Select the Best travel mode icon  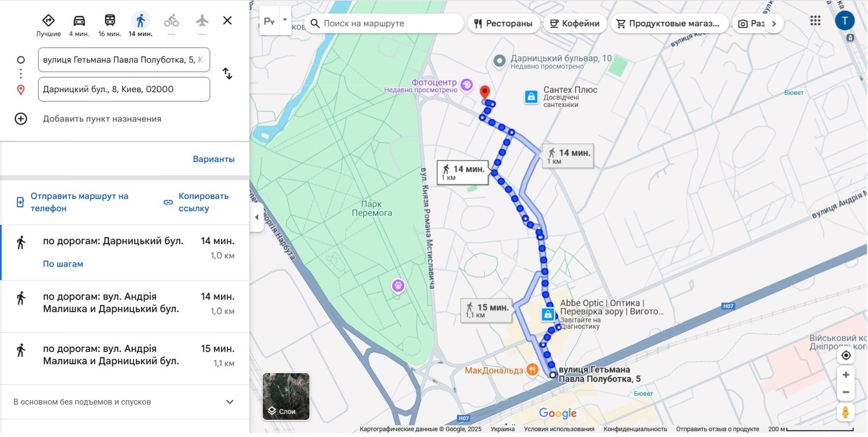[x=48, y=25]
